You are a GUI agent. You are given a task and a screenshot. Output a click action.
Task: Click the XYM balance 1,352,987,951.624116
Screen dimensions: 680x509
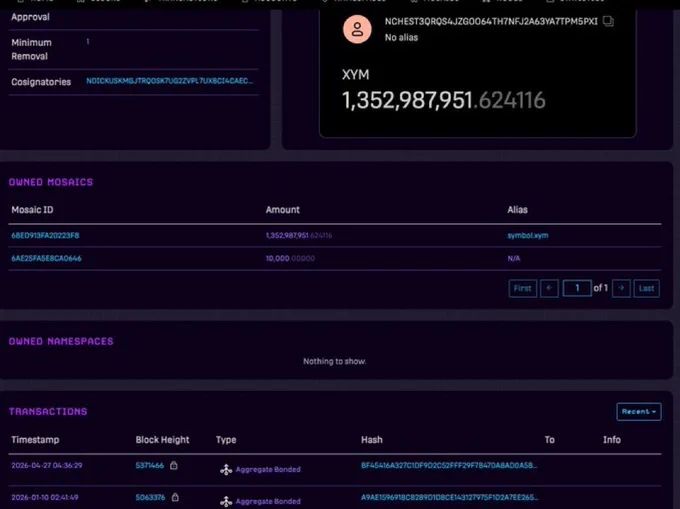[x=444, y=100]
